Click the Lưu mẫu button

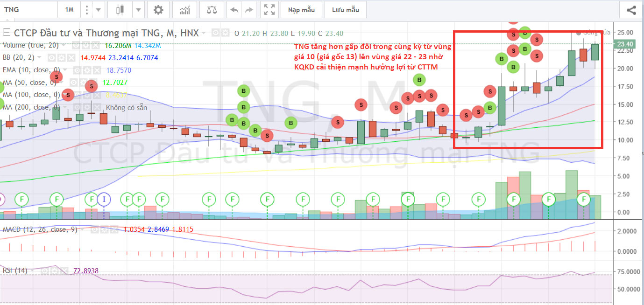point(346,9)
